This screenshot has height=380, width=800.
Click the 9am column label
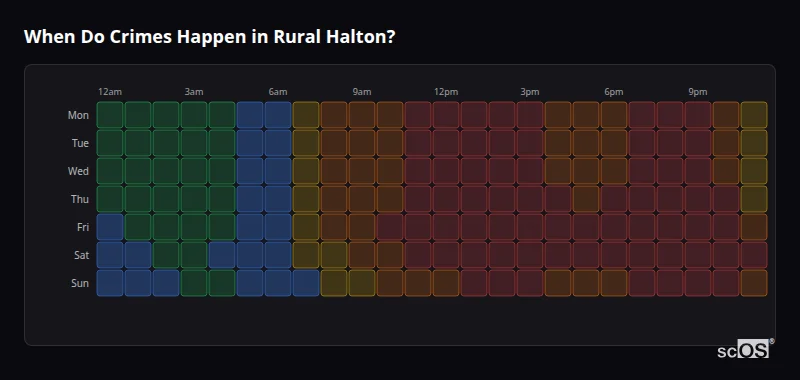coord(362,92)
